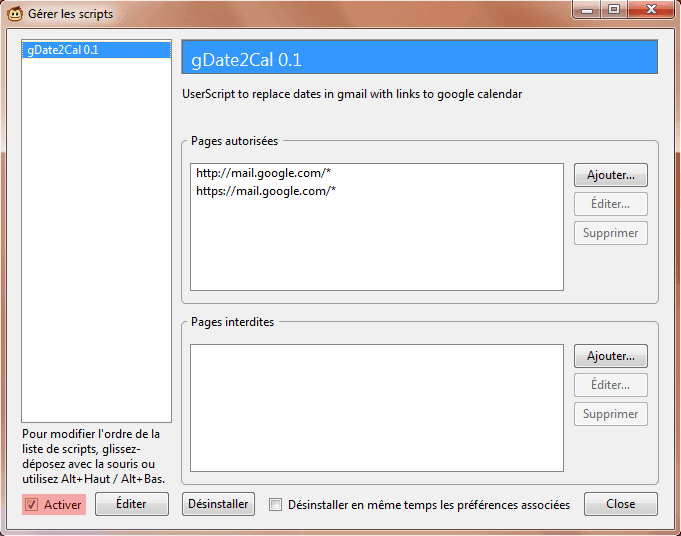Screen dimensions: 681x536
Task: Click Supprimer in Pages autorisées
Action: (x=611, y=233)
